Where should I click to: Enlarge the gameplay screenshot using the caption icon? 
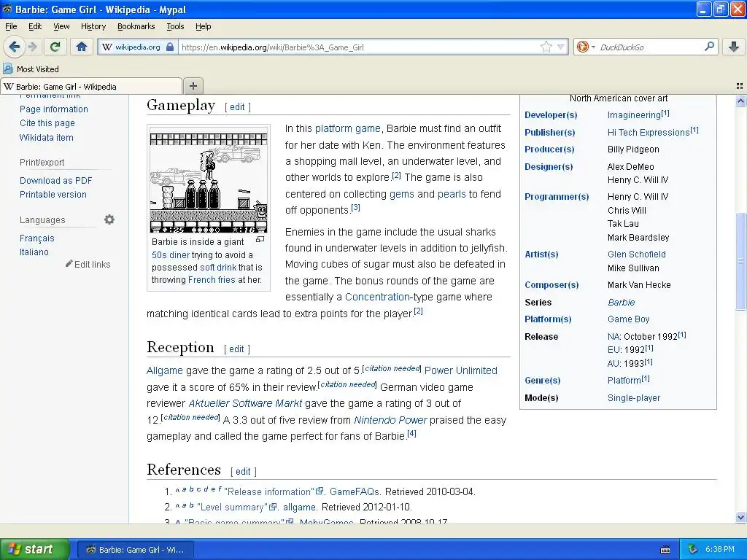coord(260,239)
